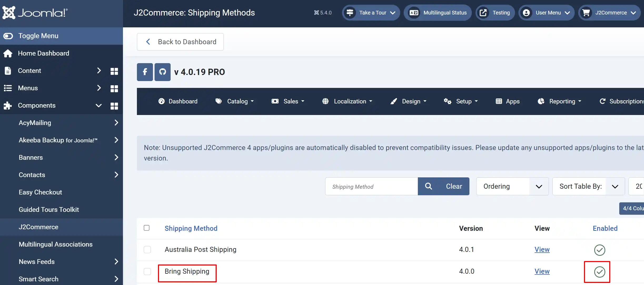Click the Joomla 5.4.0 version badge
Screen dimensions: 644x285
point(323,13)
